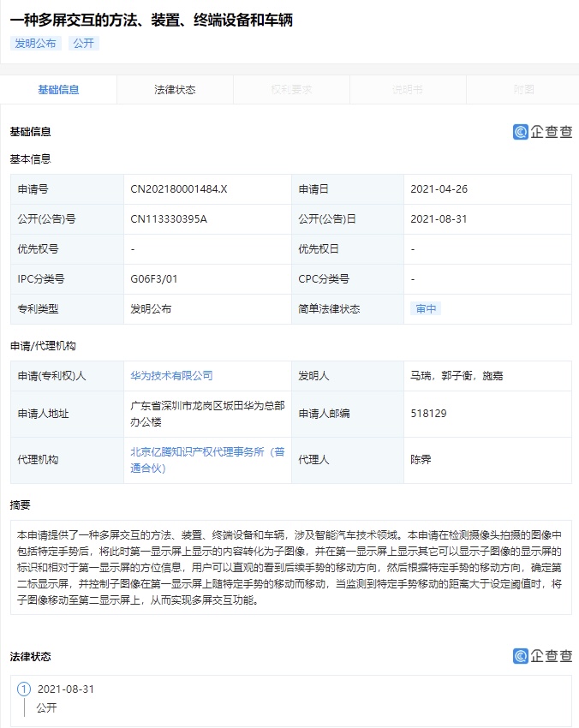Click the 审中 legal status badge
This screenshot has height=728, width=579.
pyautogui.click(x=426, y=308)
